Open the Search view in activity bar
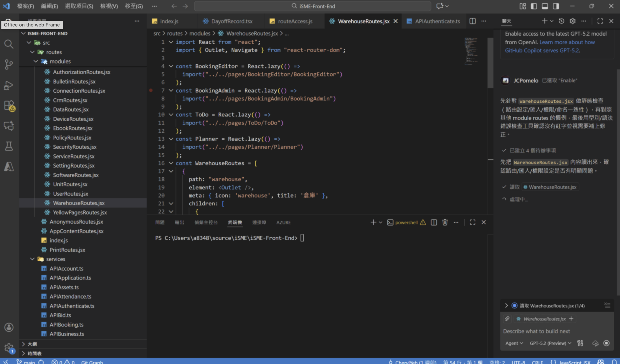This screenshot has width=620, height=364. (x=9, y=44)
